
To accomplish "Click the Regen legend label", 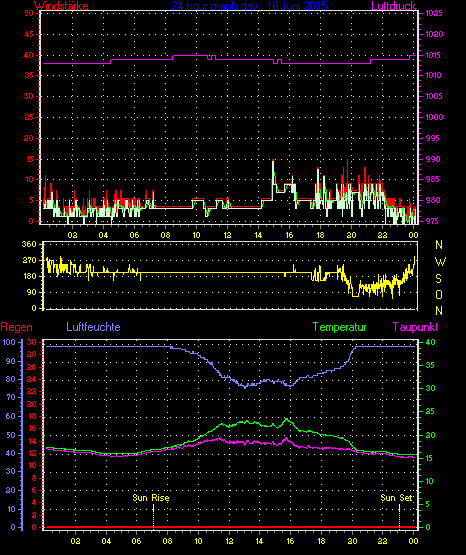I will 16,327.
